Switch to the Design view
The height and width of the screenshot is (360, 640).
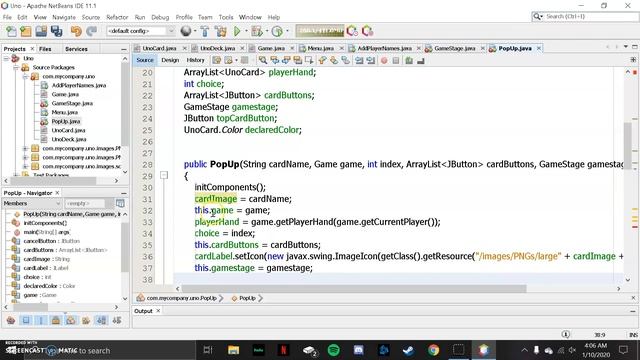pos(170,60)
